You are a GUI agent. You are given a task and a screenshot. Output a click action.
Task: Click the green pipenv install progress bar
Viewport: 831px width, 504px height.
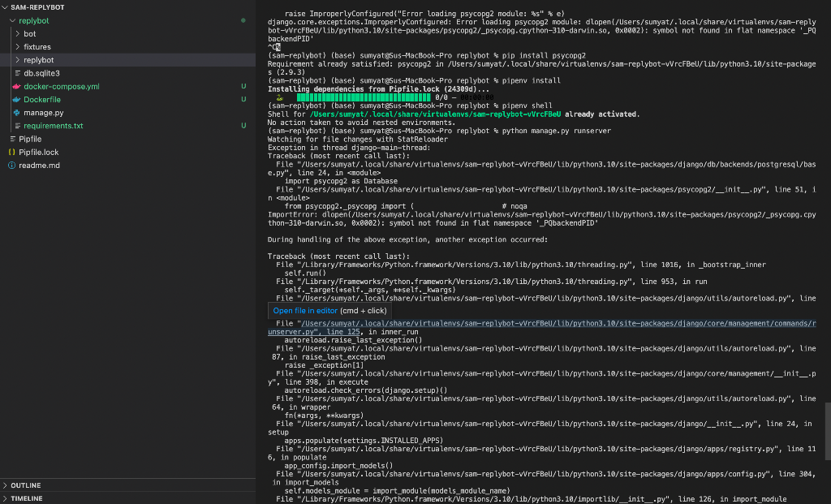point(364,97)
